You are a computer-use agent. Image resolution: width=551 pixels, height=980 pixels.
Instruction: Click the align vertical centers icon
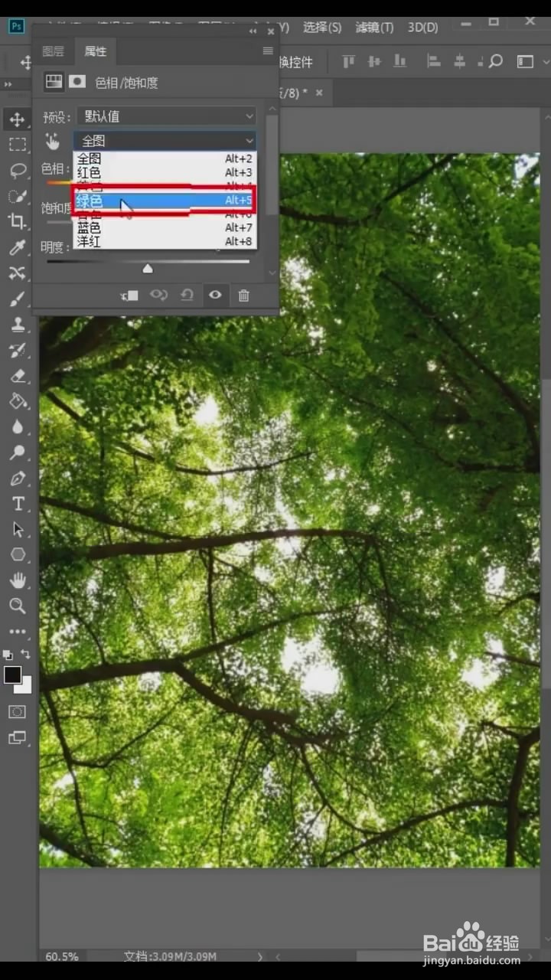click(x=374, y=61)
